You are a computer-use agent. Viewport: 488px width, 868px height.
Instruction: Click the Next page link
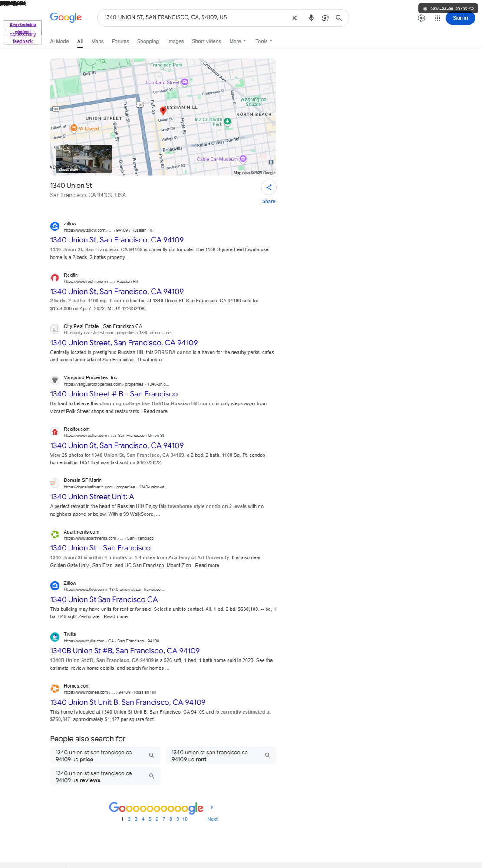click(x=212, y=819)
